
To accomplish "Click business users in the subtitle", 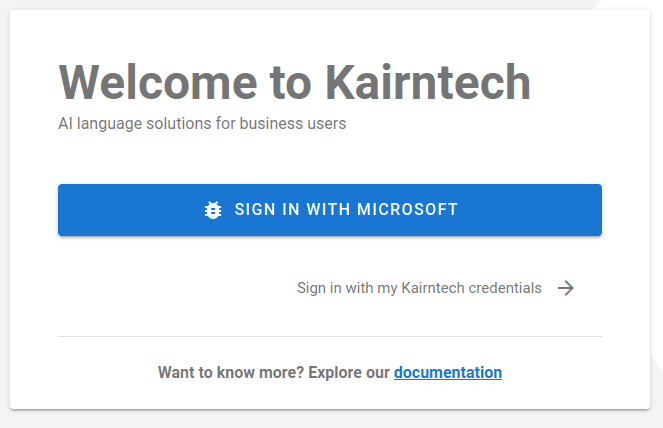I will (x=293, y=123).
